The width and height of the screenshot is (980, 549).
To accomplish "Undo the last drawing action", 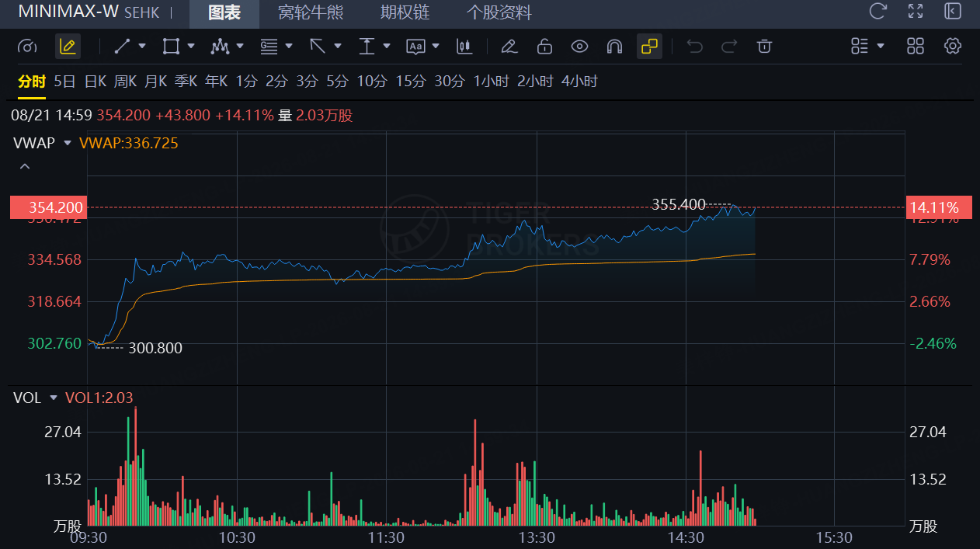I will (x=695, y=47).
